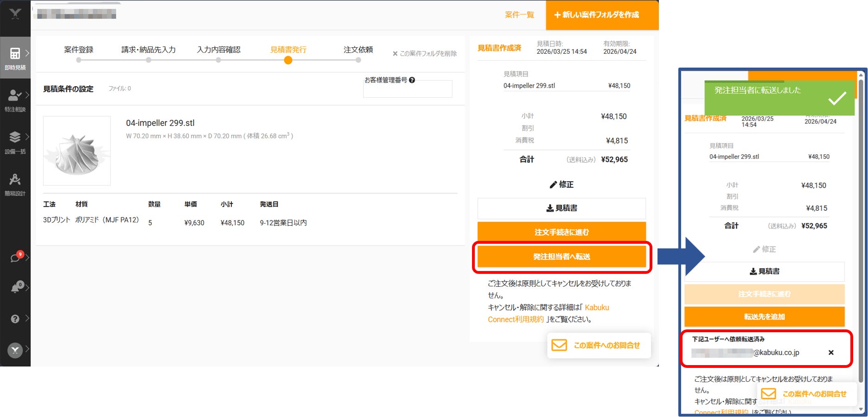Expand the notifications bell chevron
The width and height of the screenshot is (868, 417).
click(27, 288)
